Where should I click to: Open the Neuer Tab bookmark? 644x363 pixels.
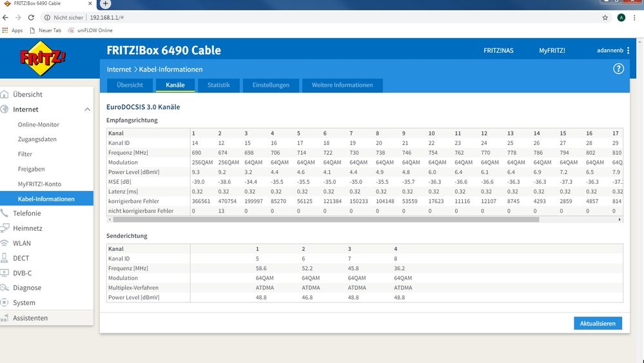[x=45, y=30]
